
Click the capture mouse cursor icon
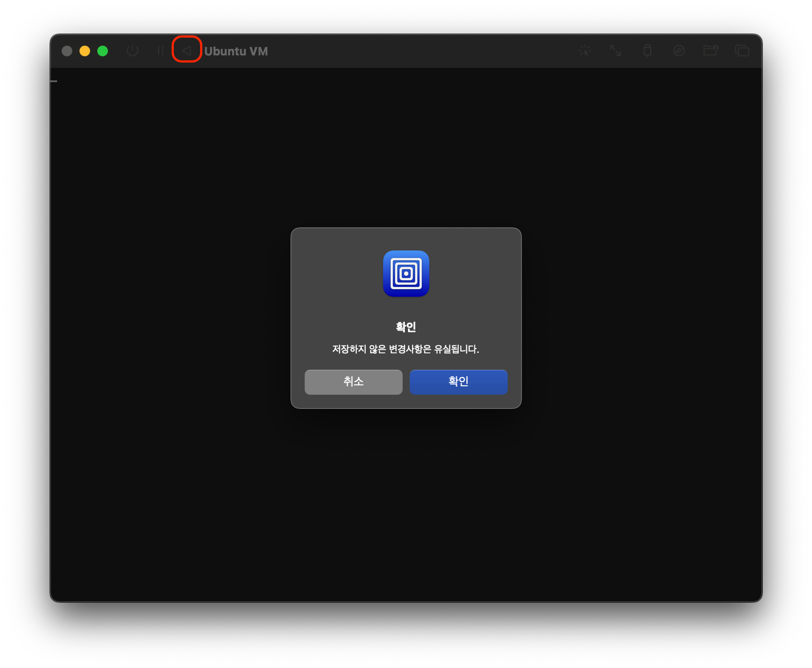click(x=585, y=51)
